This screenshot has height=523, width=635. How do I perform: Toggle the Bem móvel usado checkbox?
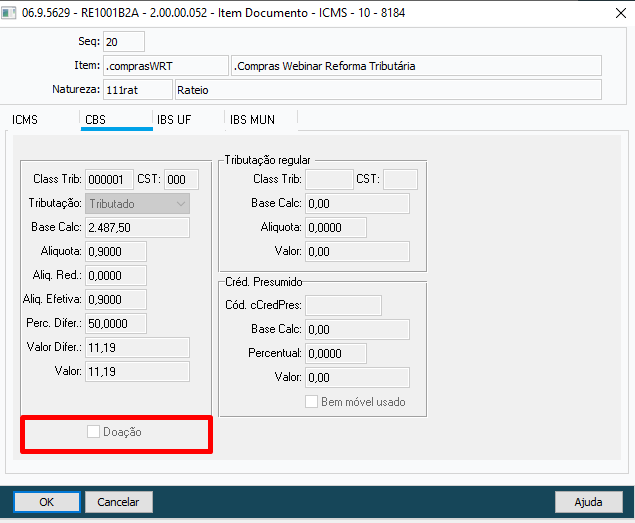311,402
